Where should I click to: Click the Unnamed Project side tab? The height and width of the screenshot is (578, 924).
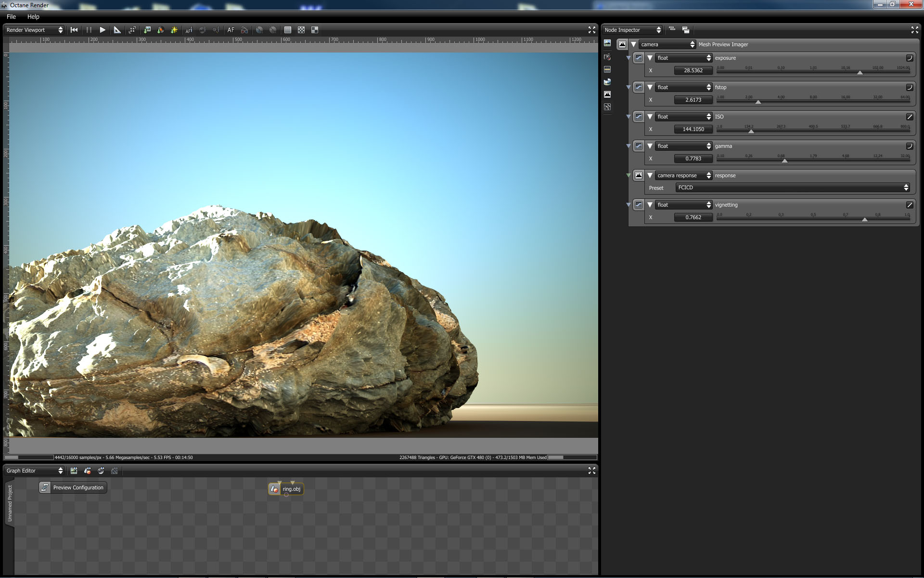[10, 503]
